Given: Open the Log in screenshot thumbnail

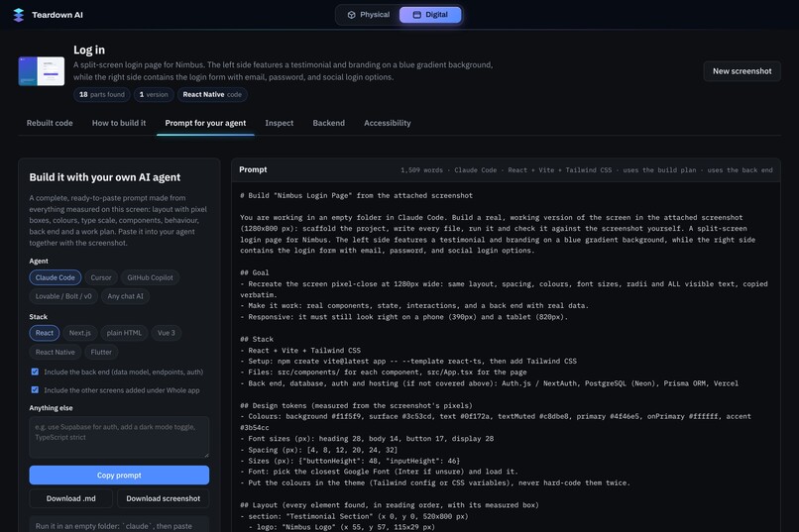Looking at the screenshot, I should pyautogui.click(x=42, y=70).
